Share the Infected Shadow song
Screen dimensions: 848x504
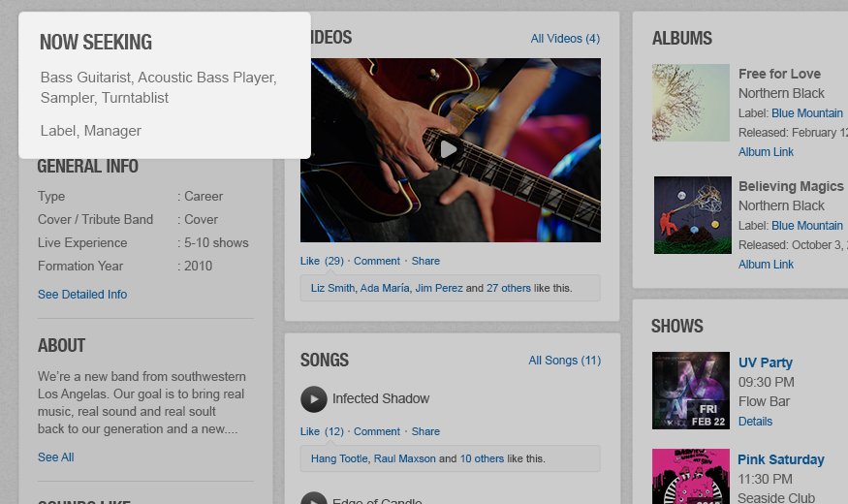coord(425,431)
